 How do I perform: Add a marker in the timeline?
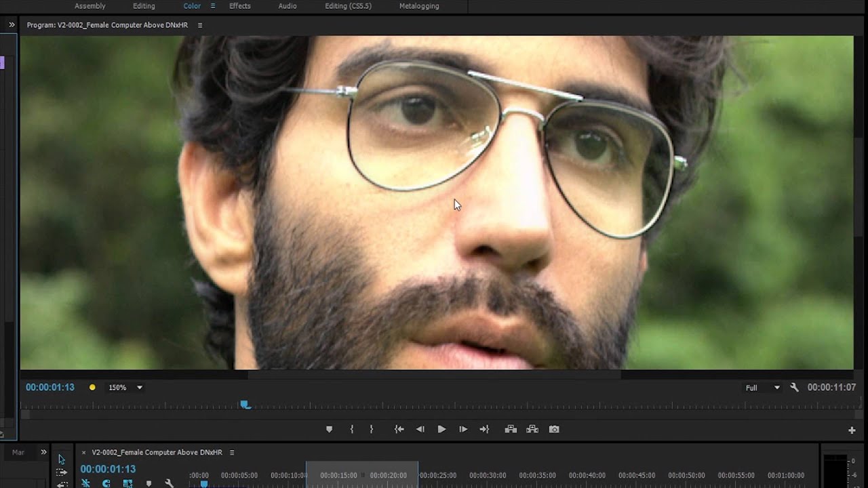coord(149,483)
